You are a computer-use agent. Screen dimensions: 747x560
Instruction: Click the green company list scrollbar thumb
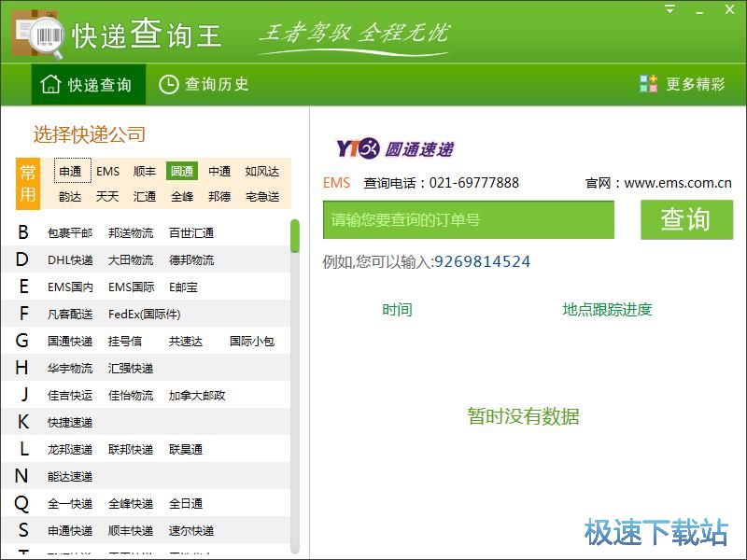(x=295, y=236)
